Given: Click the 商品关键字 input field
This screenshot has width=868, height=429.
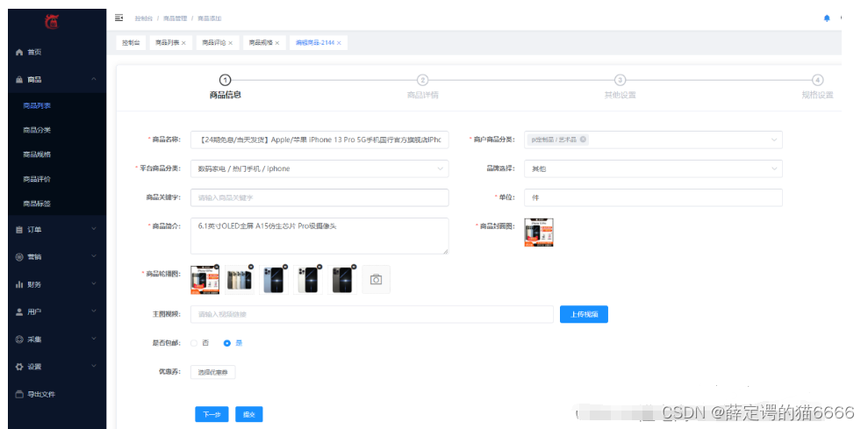Looking at the screenshot, I should (x=319, y=197).
